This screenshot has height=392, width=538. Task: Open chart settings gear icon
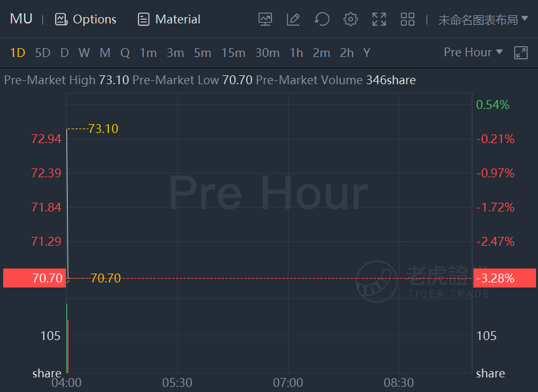pos(350,19)
